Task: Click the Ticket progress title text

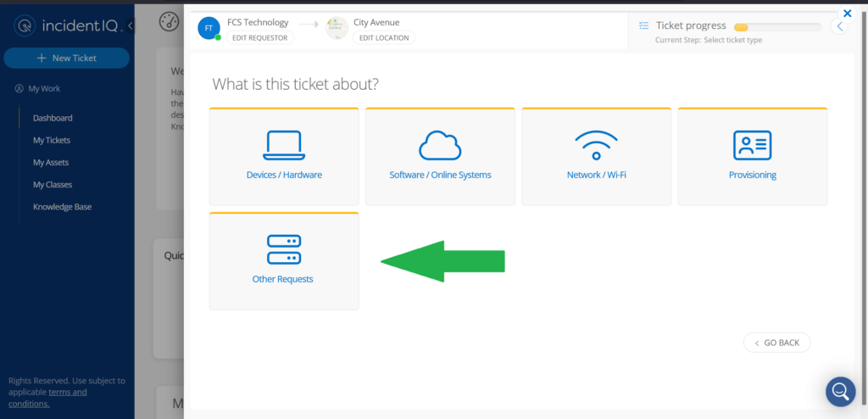Action: [691, 25]
